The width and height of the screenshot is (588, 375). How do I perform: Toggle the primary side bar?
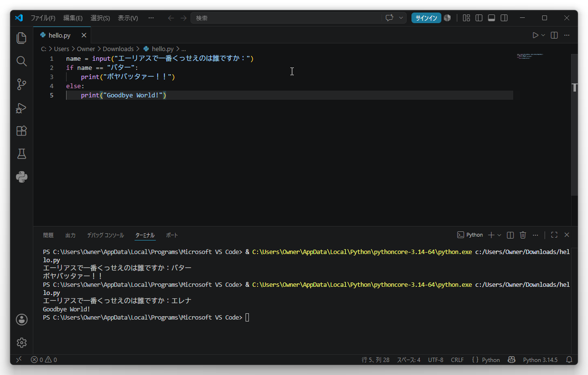point(479,18)
